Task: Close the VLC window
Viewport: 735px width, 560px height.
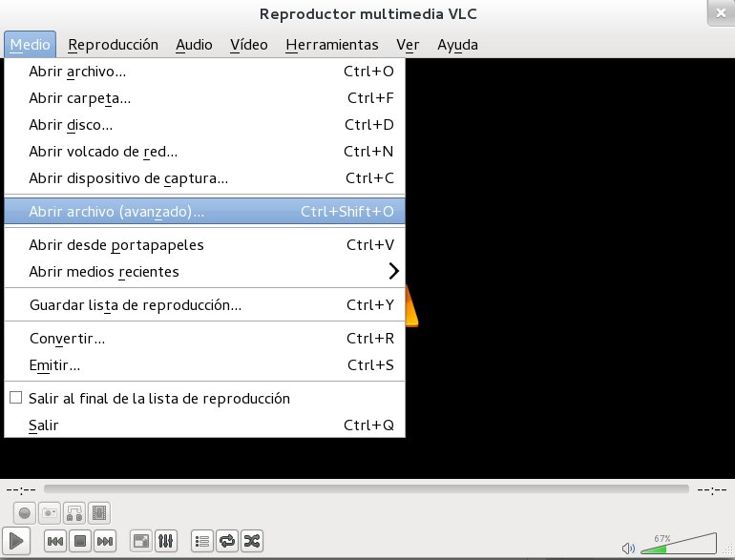Action: point(721,13)
